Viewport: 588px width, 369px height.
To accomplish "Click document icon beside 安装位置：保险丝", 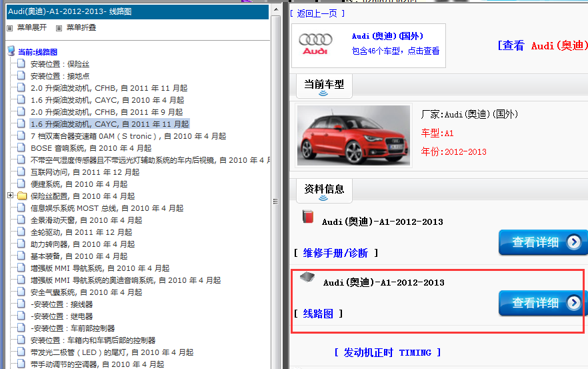I will click(22, 64).
